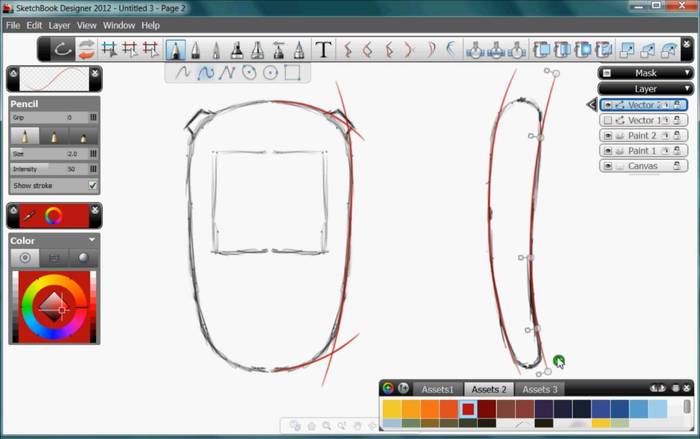Switch to the Assets1 tab
The image size is (700, 439).
[x=436, y=389]
